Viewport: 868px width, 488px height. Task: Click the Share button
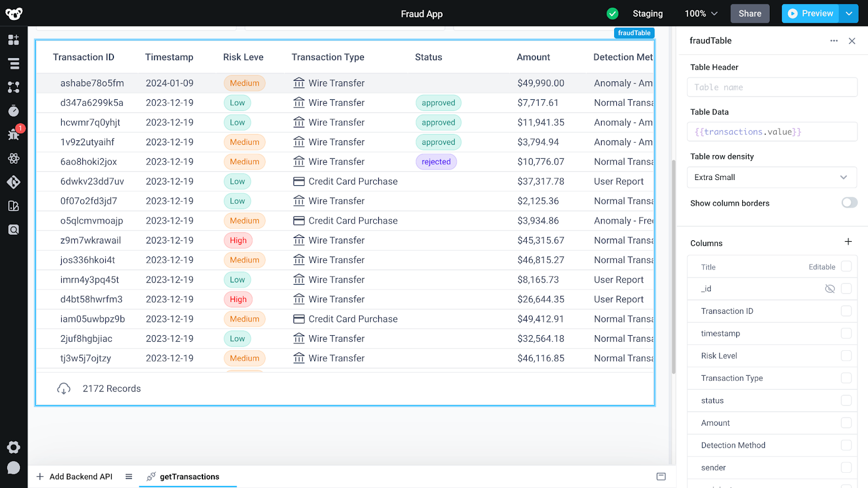tap(750, 13)
